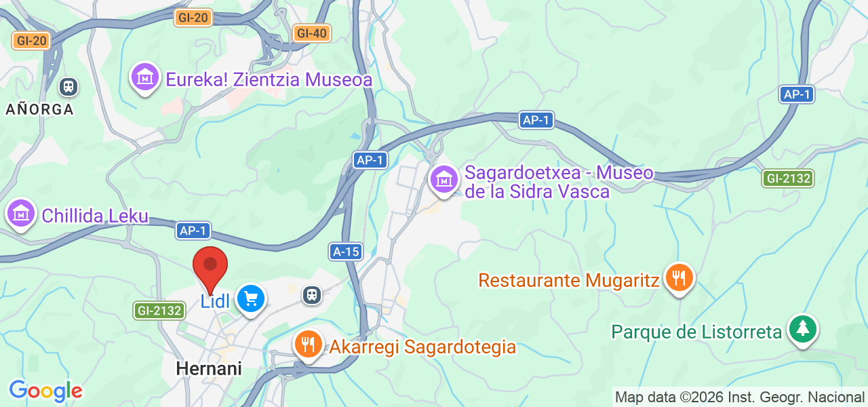Viewport: 868px width, 407px height.
Task: Select the Sagardoetxea museum pin icon
Action: click(444, 180)
